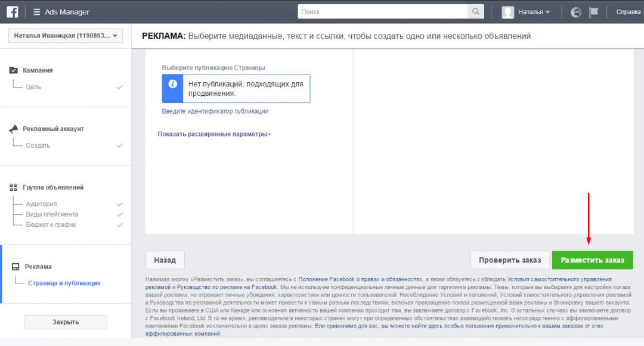The height and width of the screenshot is (346, 644).
Task: Select the Аудитория step
Action: pos(41,204)
